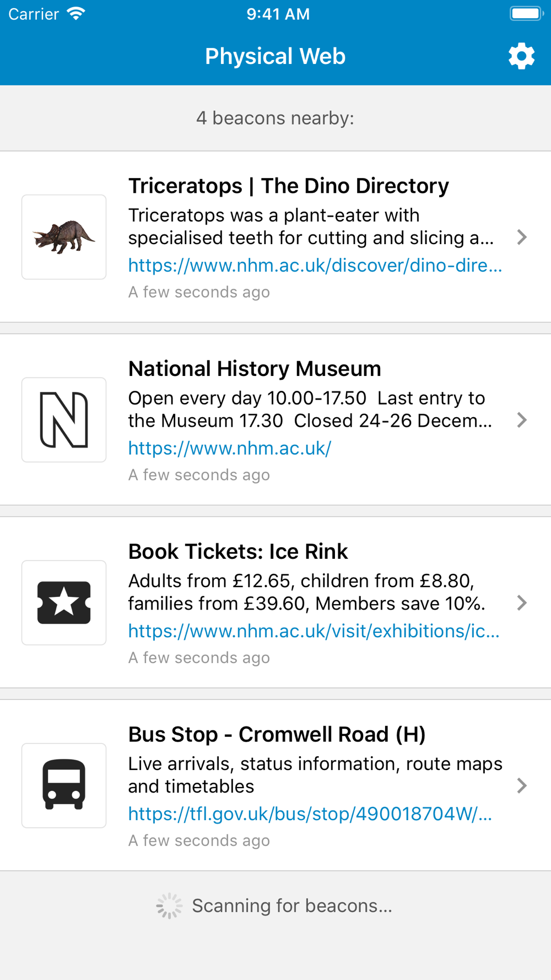Tap the battery indicator icon
Image resolution: width=551 pixels, height=980 pixels.
click(526, 14)
